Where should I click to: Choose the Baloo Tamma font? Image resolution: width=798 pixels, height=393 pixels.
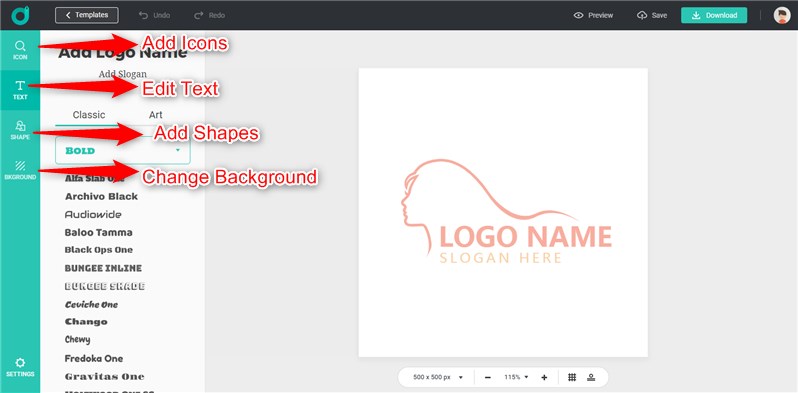coord(99,232)
